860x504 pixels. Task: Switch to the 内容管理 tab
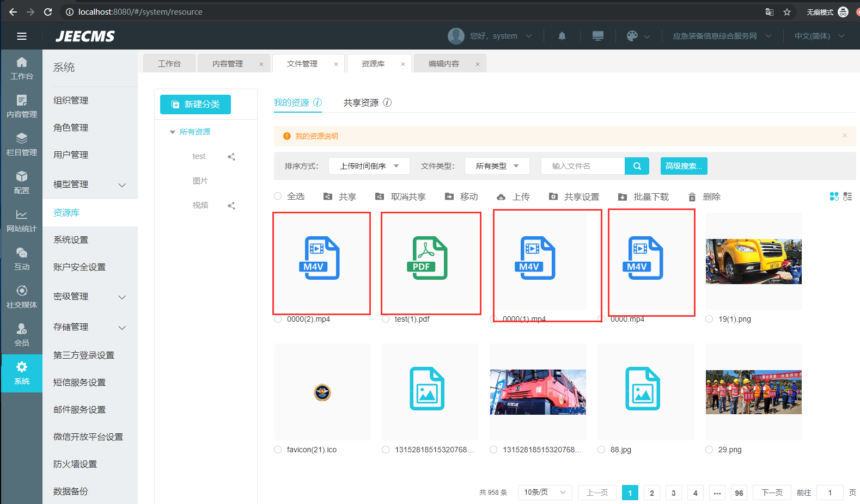tap(228, 64)
